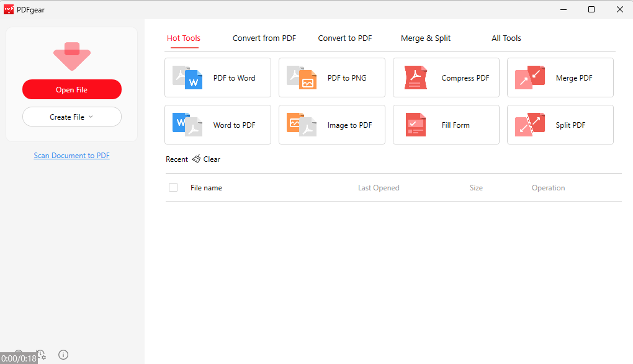Click the red Open File button
Image resolution: width=633 pixels, height=364 pixels.
pyautogui.click(x=72, y=89)
